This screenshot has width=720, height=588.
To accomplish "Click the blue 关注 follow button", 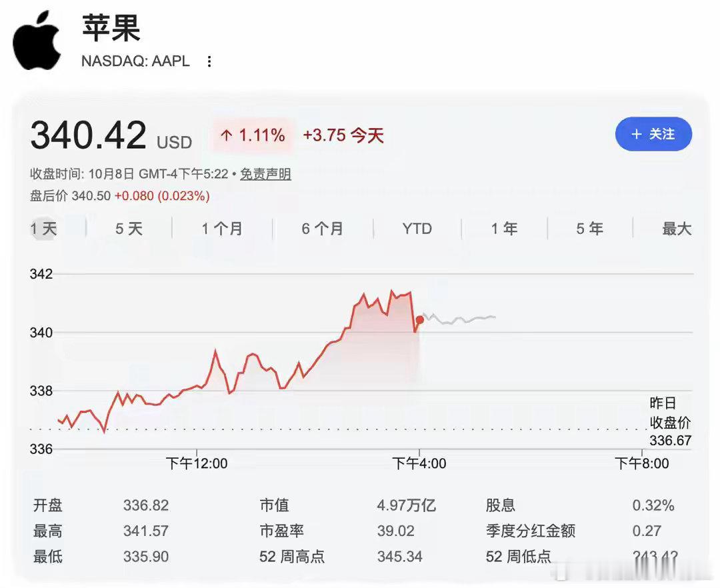I will [x=653, y=134].
